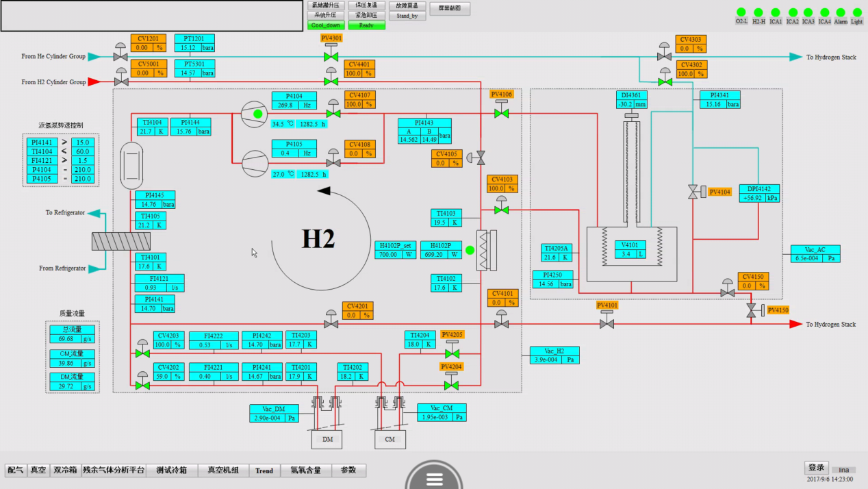Click the CV1201 helium inlet valve icon
Screen dimensions: 868x489
(x=121, y=55)
